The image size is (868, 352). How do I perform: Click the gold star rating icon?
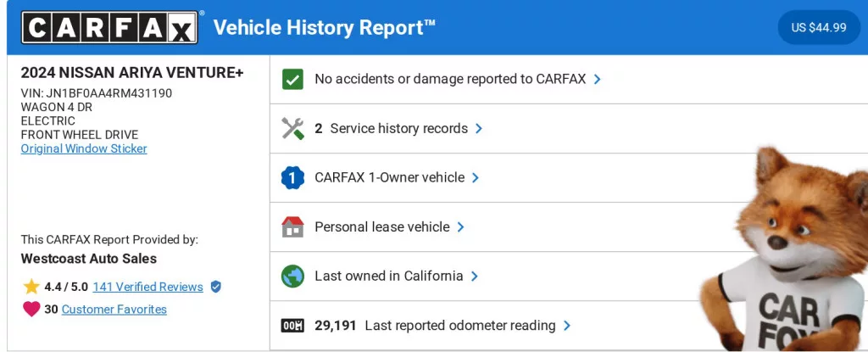[x=31, y=287]
